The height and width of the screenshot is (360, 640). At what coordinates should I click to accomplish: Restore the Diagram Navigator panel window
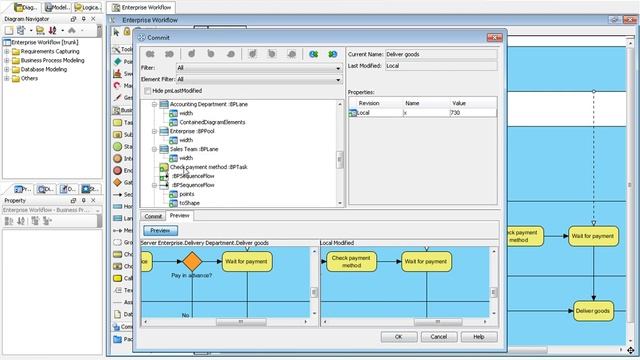coord(73,19)
